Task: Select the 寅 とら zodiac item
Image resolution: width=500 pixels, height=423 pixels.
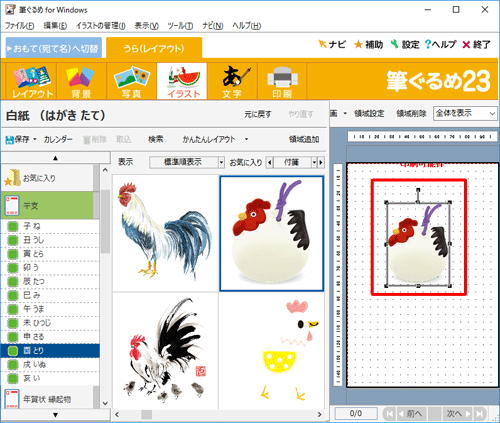Action: coord(50,254)
